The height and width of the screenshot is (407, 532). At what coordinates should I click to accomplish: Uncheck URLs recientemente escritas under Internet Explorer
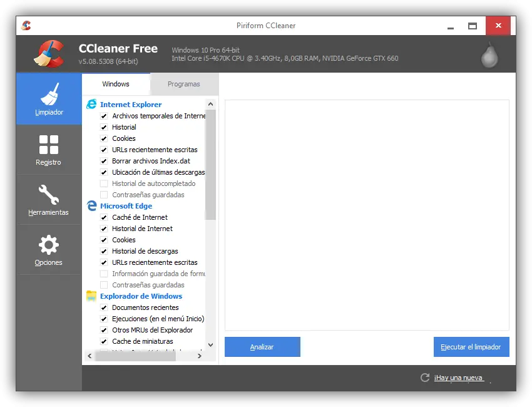104,150
